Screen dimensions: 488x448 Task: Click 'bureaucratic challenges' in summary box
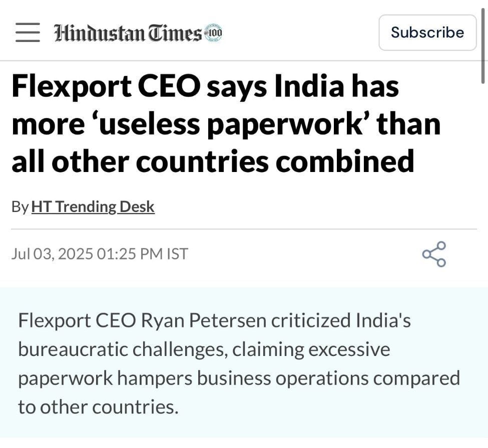[x=123, y=349]
